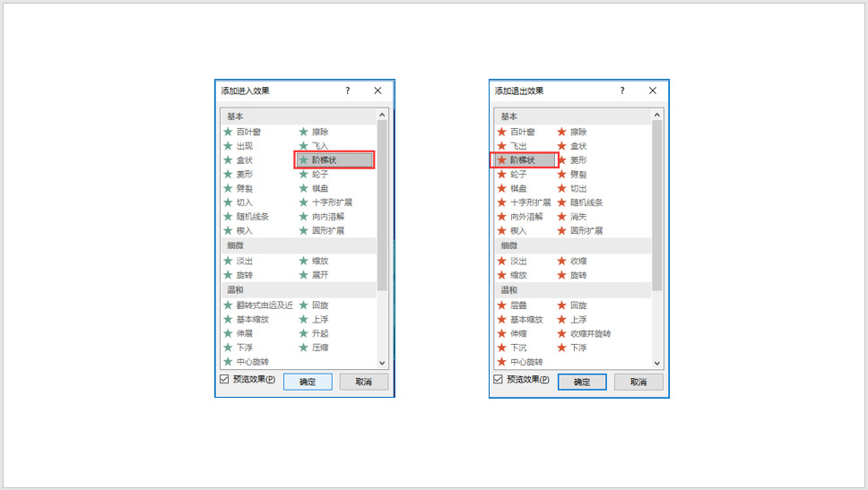Click scrollbar thumb in entrance effects list
868x490 pixels.
(x=382, y=205)
